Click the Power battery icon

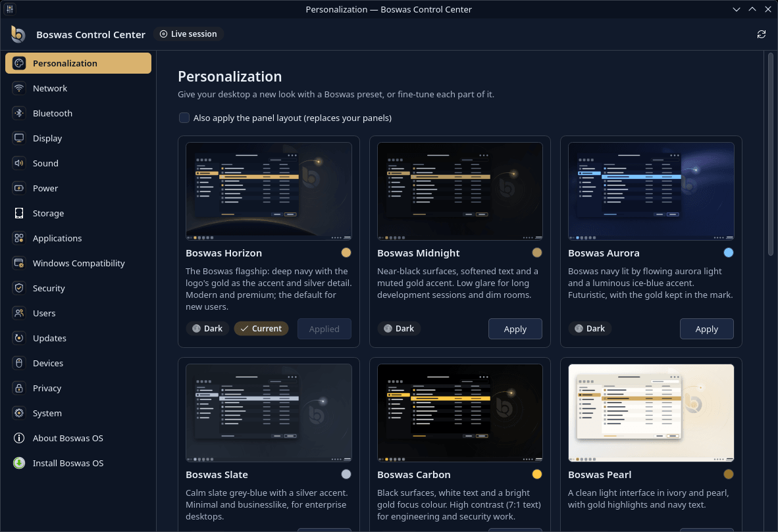pyautogui.click(x=19, y=188)
